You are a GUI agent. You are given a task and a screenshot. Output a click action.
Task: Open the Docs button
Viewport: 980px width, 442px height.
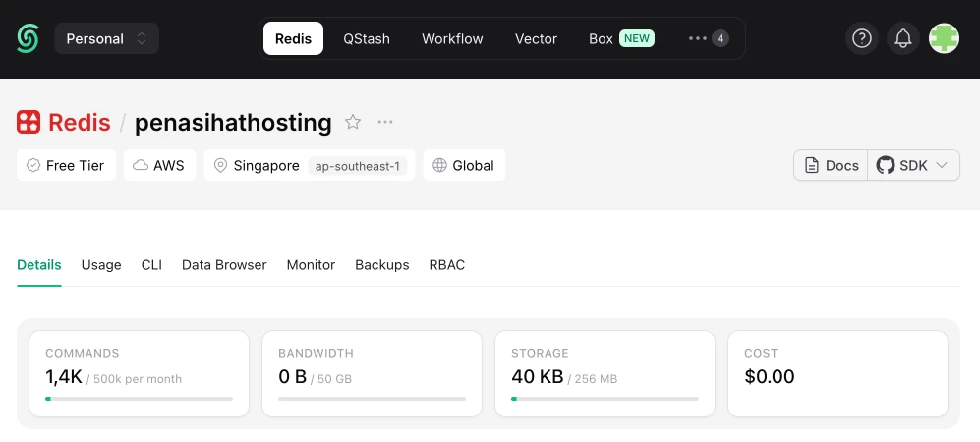(x=832, y=165)
